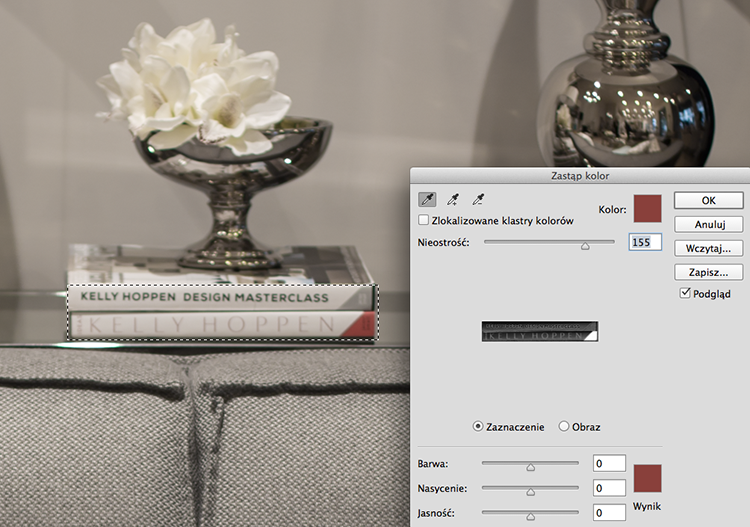Click the Zapisz... button

coord(708,272)
